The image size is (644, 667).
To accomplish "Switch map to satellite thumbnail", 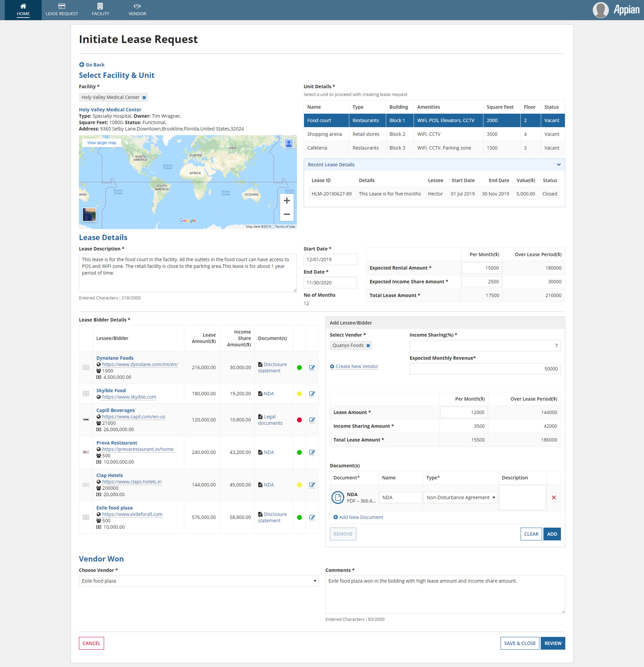I will [x=89, y=215].
